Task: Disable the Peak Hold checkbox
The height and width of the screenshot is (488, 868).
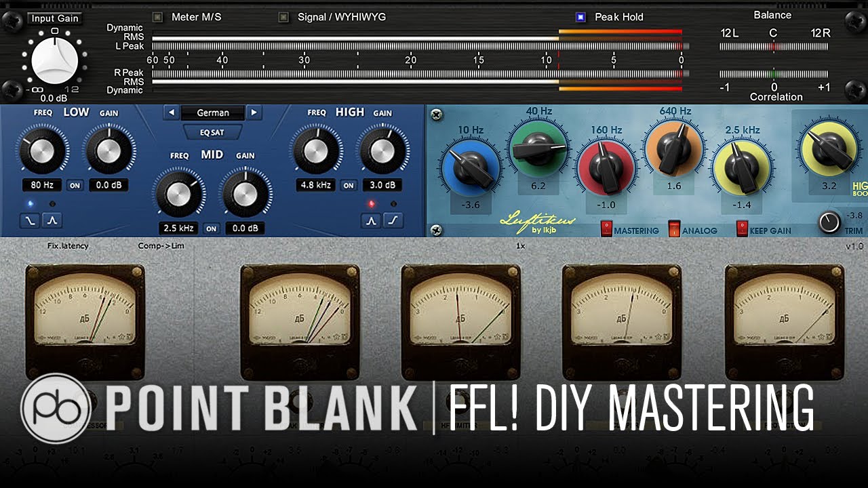Action: pos(580,17)
